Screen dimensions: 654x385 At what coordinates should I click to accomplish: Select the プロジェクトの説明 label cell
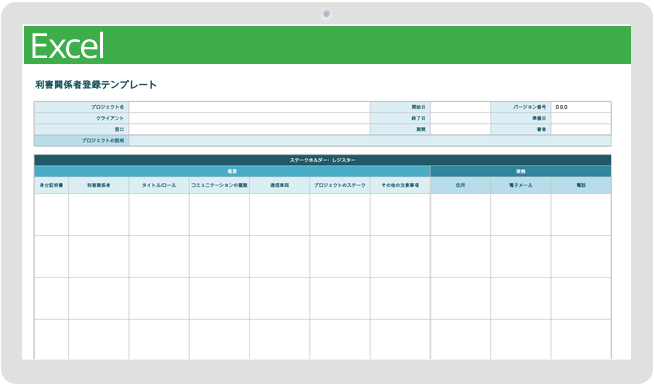(x=82, y=141)
